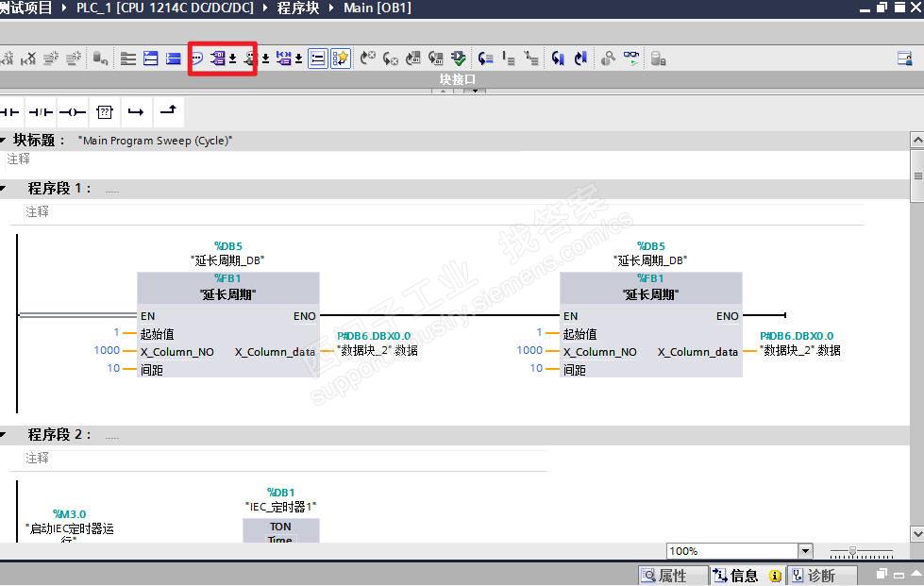Click the 100% zoom input field

tap(732, 551)
